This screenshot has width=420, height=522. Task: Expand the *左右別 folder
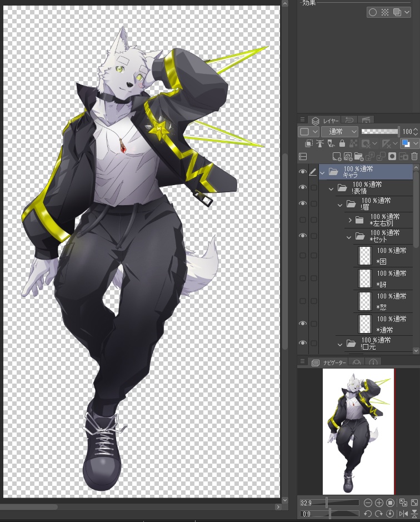[x=350, y=220]
